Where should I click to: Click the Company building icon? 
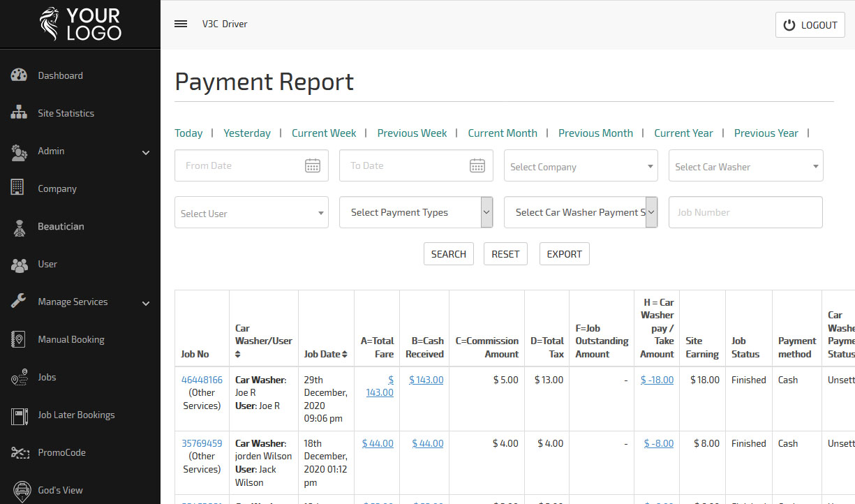click(19, 188)
